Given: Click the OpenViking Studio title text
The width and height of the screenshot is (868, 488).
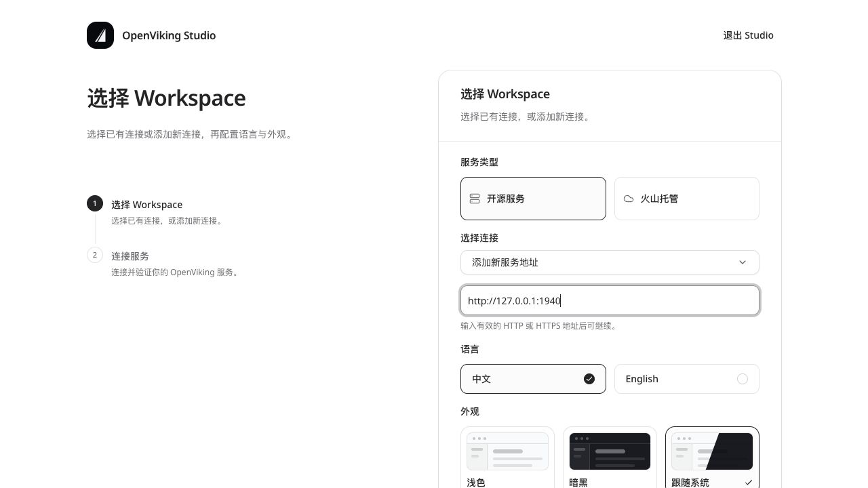Looking at the screenshot, I should point(169,35).
